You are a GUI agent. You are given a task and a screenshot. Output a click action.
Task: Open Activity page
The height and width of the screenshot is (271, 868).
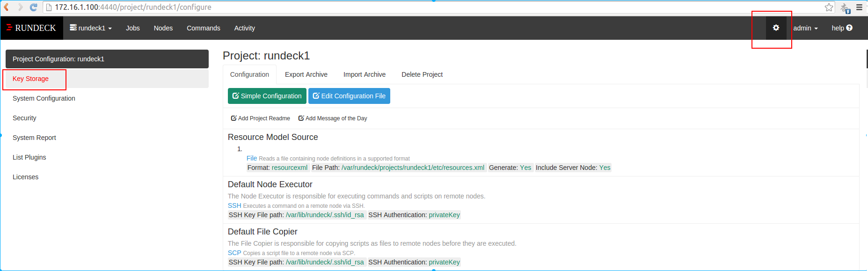click(x=245, y=28)
